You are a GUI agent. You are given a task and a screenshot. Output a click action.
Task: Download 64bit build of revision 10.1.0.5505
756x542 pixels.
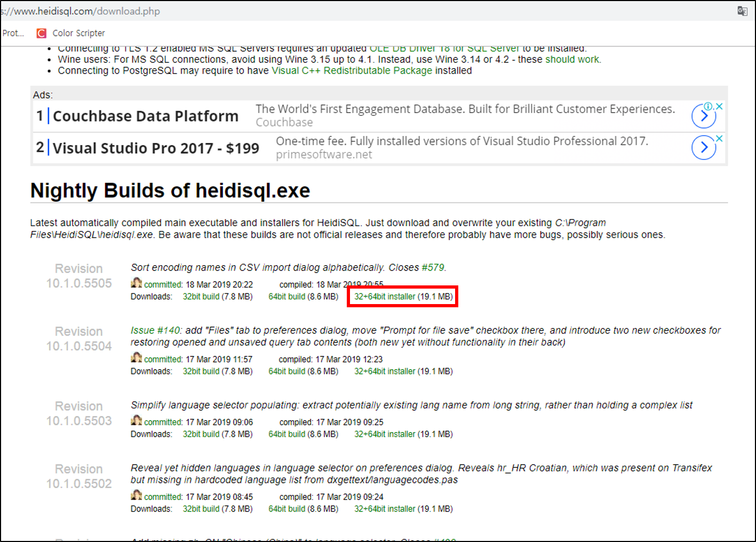pyautogui.click(x=287, y=297)
